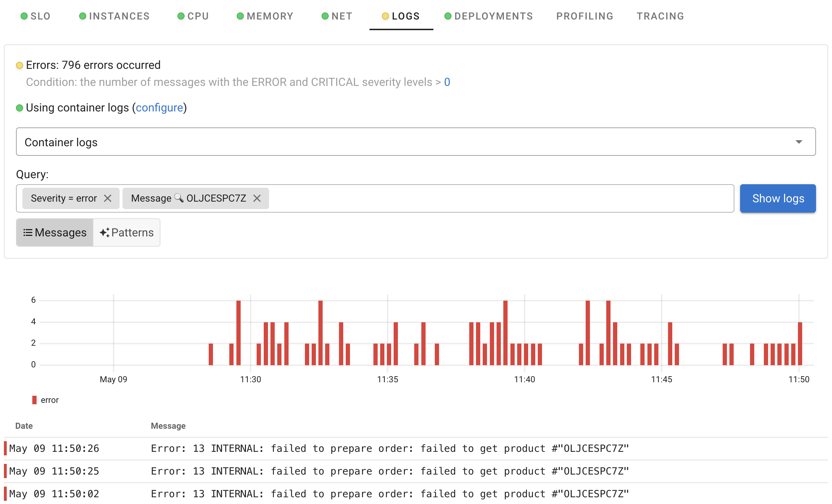Click the green status dot on NET tab
Screen dimensions: 832x504
pyautogui.click(x=325, y=16)
